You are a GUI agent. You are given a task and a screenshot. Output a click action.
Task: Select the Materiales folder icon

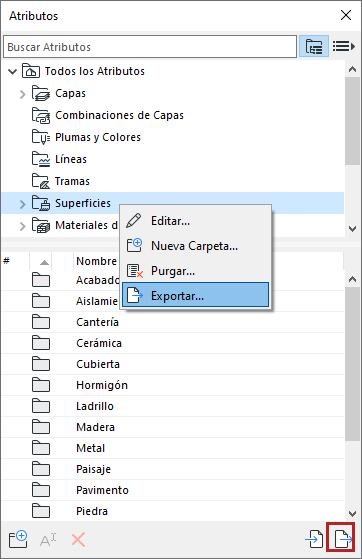coord(41,225)
